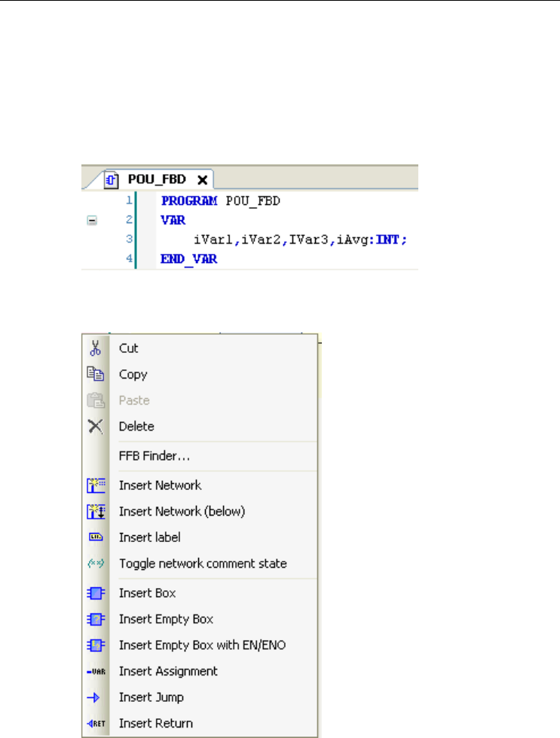Click the scissors Cut icon
The height and width of the screenshot is (738, 560).
click(x=96, y=348)
